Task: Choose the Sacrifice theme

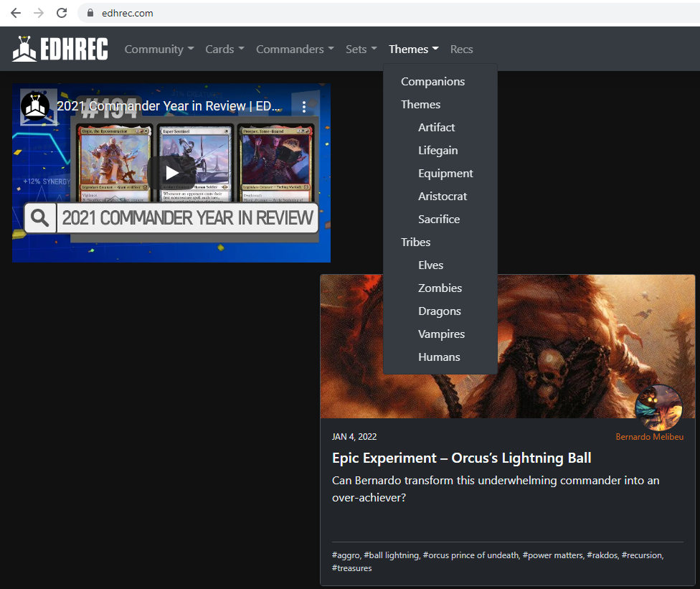Action: (x=438, y=220)
